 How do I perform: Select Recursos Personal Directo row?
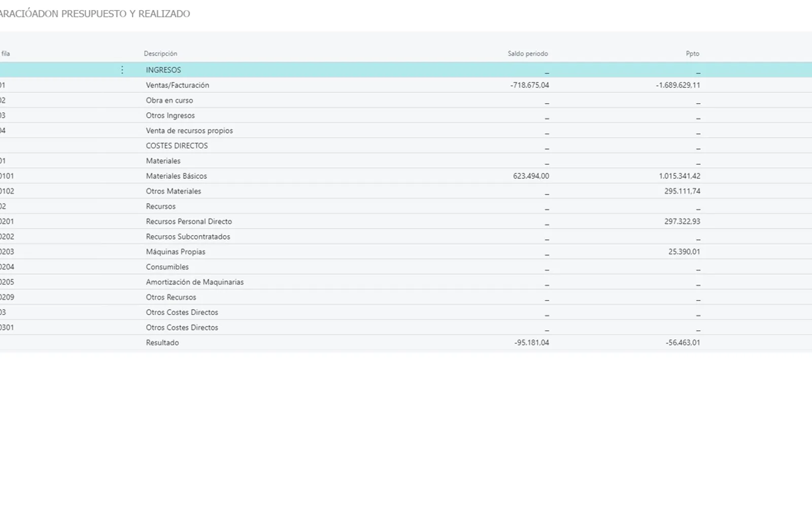(x=189, y=221)
